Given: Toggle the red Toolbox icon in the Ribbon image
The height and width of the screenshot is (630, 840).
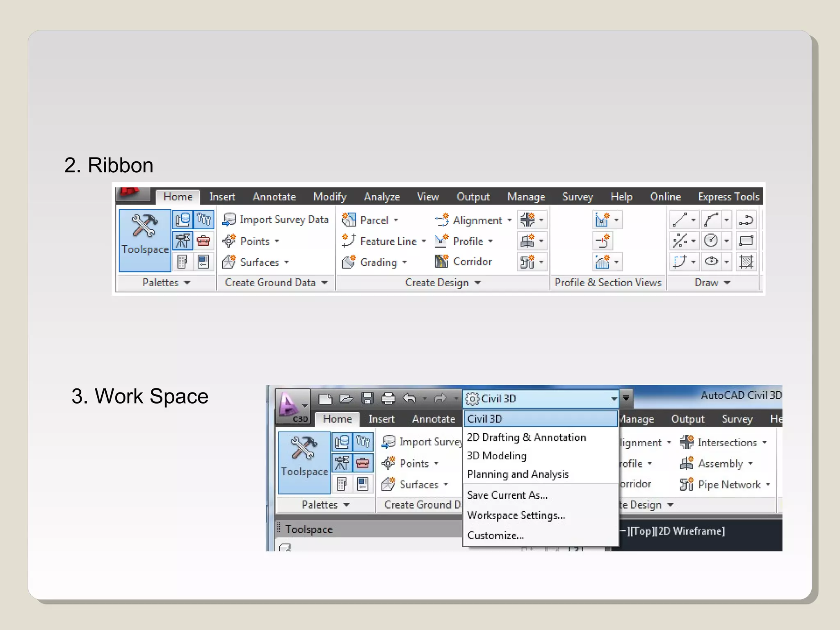Looking at the screenshot, I should (x=203, y=241).
